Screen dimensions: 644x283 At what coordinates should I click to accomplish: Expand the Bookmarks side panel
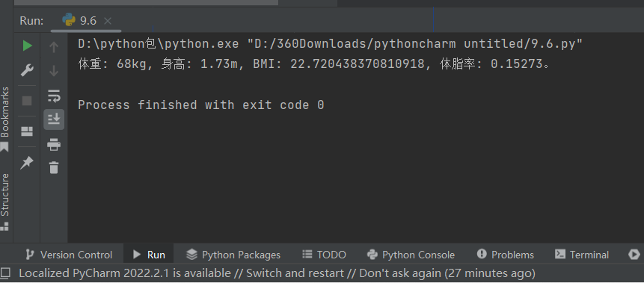[x=5, y=119]
